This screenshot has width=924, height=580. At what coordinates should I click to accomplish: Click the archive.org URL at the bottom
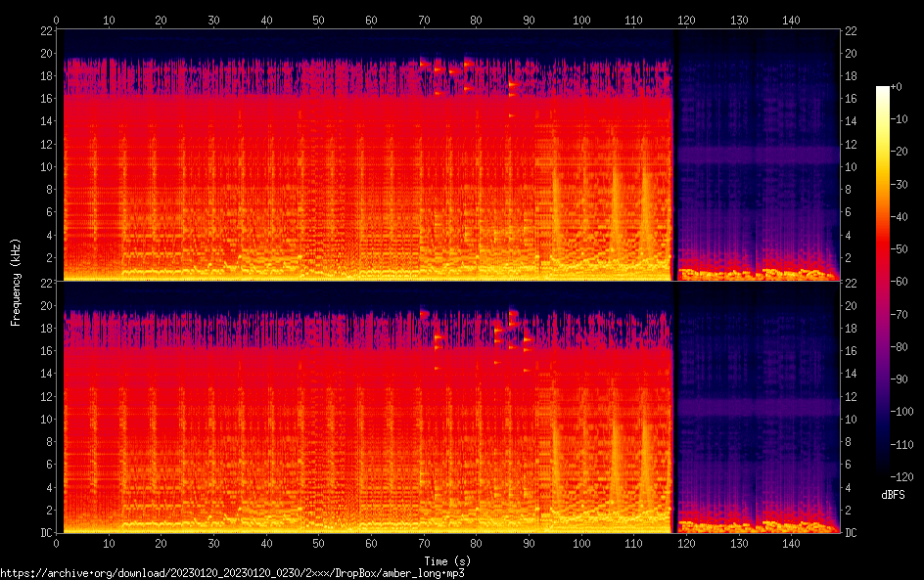231,573
